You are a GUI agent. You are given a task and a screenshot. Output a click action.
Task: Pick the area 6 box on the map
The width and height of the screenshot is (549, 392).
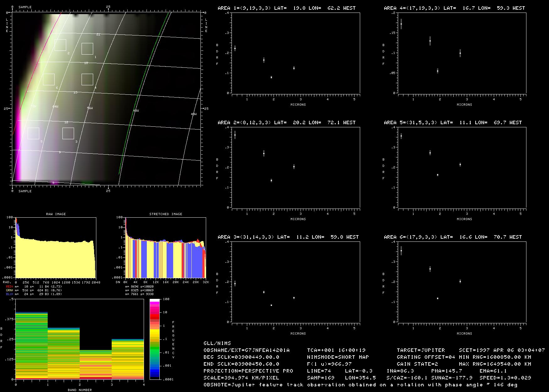(x=49, y=79)
